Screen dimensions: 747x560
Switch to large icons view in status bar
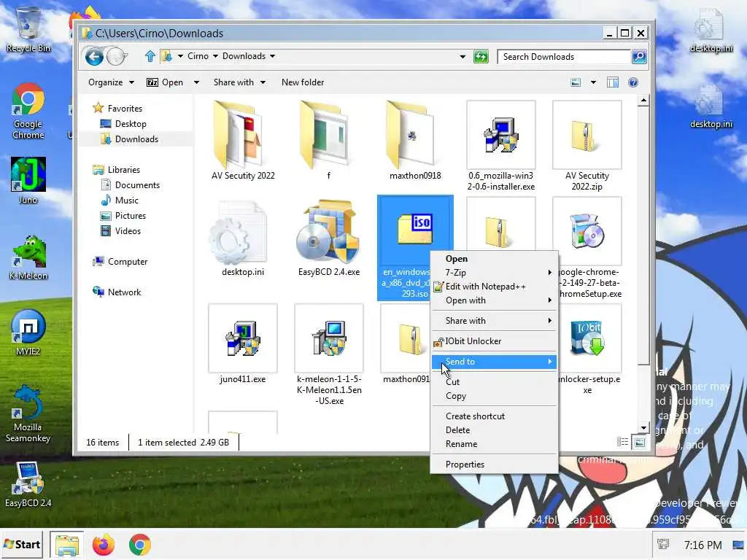point(640,443)
